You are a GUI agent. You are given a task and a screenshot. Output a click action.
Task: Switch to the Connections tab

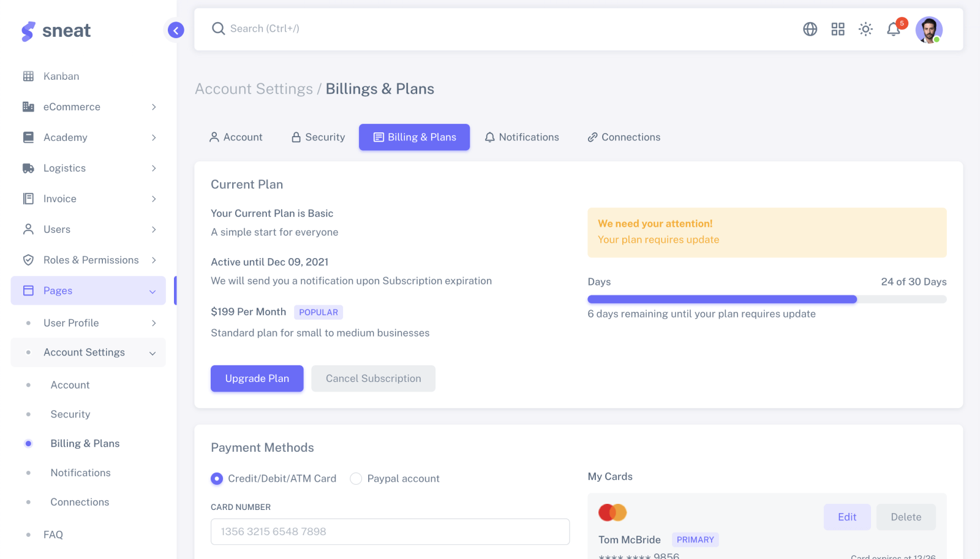pos(624,137)
